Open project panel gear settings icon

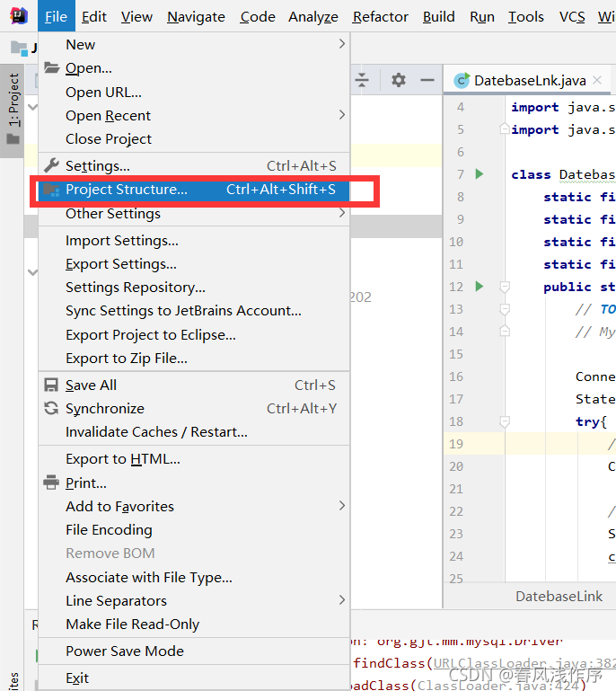click(x=399, y=80)
